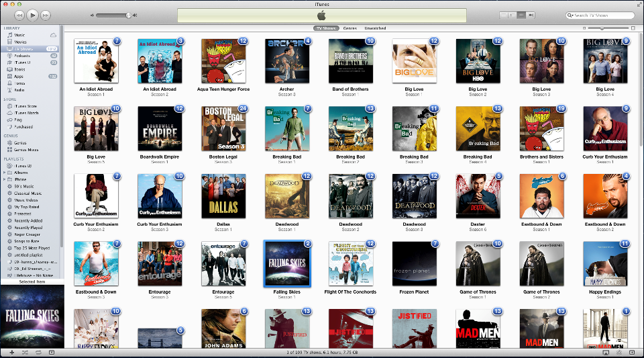Select Flight Of The Conchords artwork
Screen dimensions: 644x358
tap(351, 263)
